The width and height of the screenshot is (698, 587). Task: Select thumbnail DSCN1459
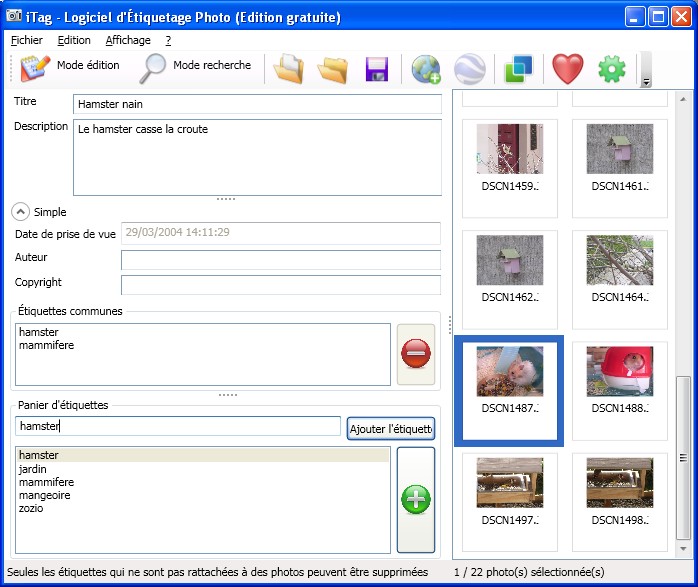point(510,168)
